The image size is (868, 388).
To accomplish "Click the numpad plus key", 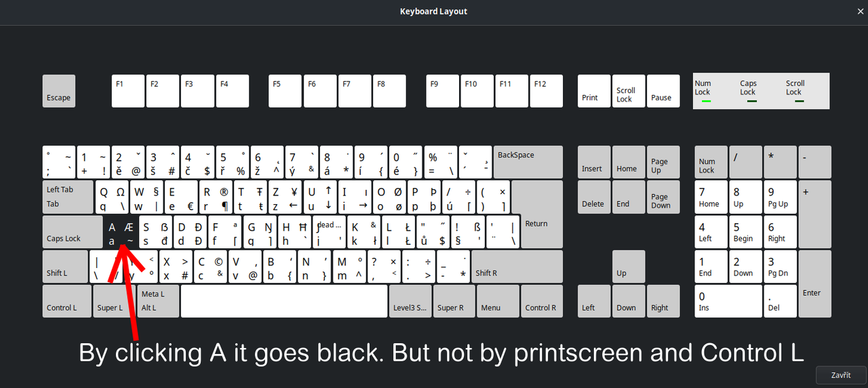I will 815,214.
